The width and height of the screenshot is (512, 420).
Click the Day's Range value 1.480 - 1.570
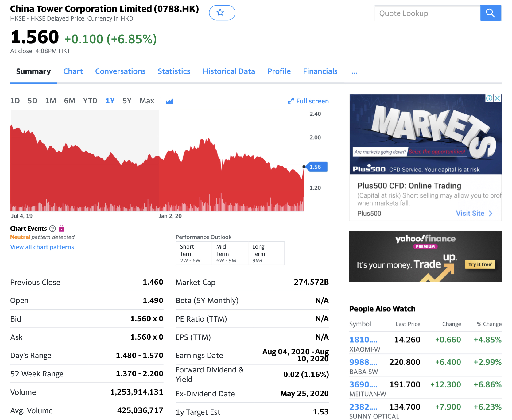click(139, 356)
